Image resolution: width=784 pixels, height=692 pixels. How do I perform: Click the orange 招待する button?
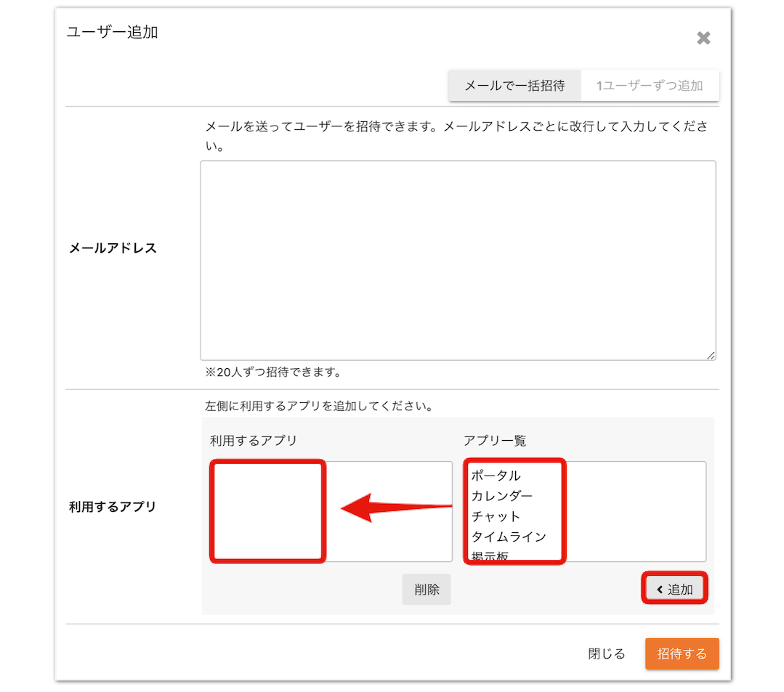pyautogui.click(x=682, y=654)
